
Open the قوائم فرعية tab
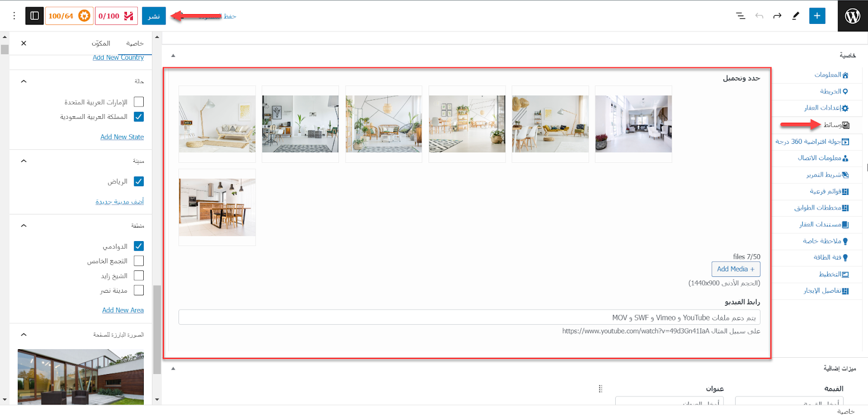click(x=829, y=191)
